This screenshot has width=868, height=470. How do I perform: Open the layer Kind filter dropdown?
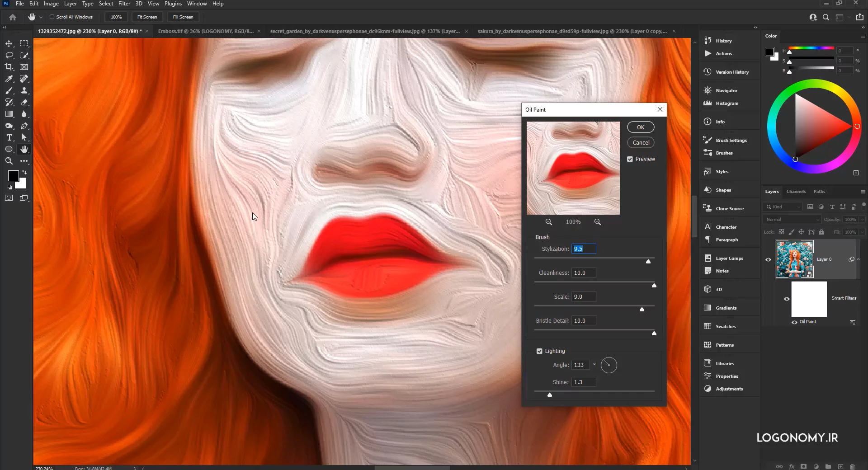click(783, 207)
